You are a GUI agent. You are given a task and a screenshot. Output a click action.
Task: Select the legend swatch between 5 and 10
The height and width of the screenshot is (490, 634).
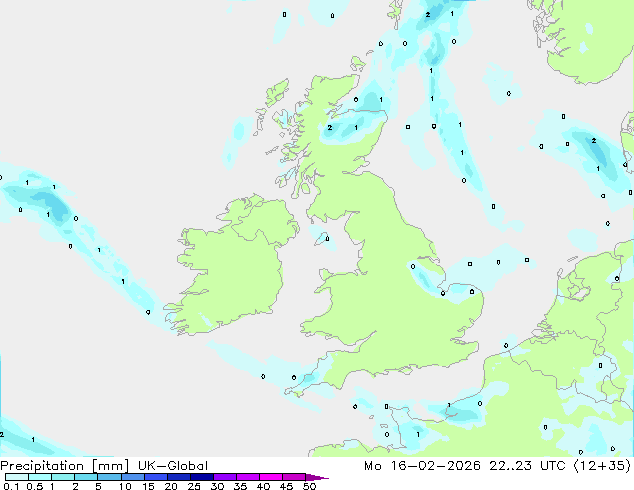(109, 477)
